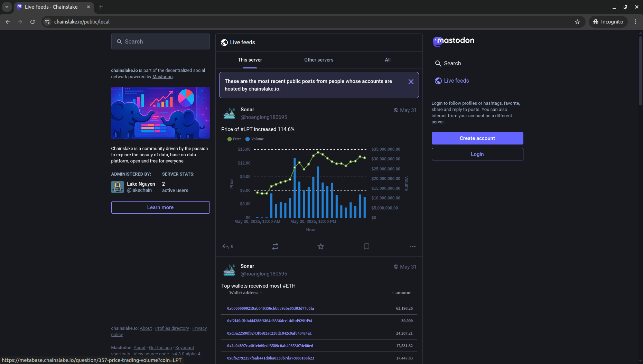Screen dimensions: 643x364
Task: Toggle the Price series in chart legend
Action: click(235, 139)
